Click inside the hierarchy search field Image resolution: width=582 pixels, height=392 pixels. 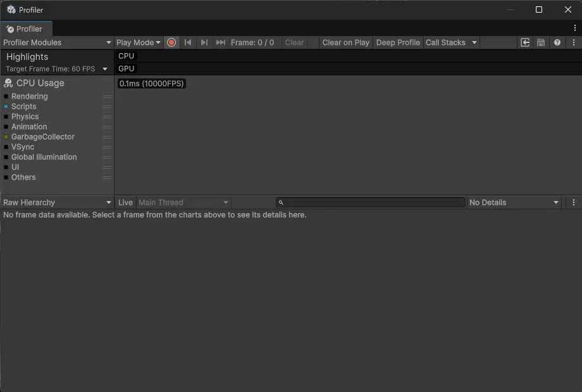pos(370,202)
